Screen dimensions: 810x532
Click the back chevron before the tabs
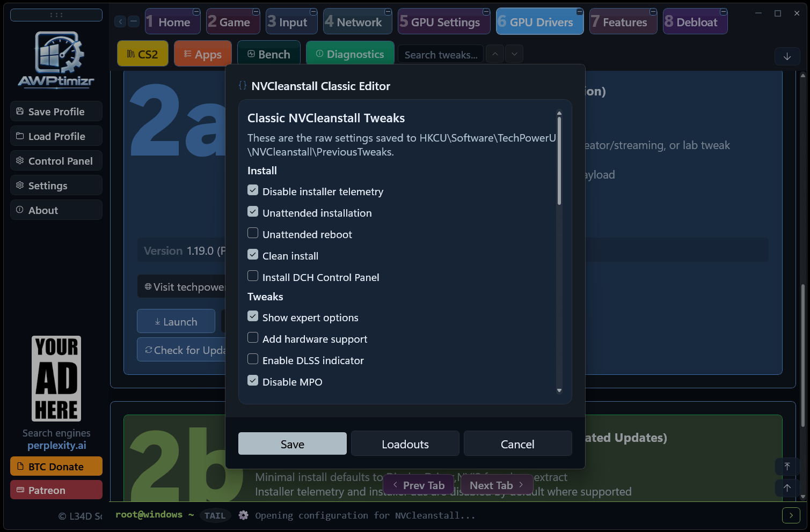tap(120, 21)
